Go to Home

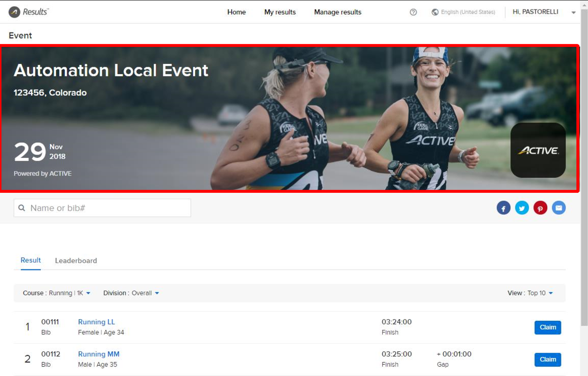[236, 12]
